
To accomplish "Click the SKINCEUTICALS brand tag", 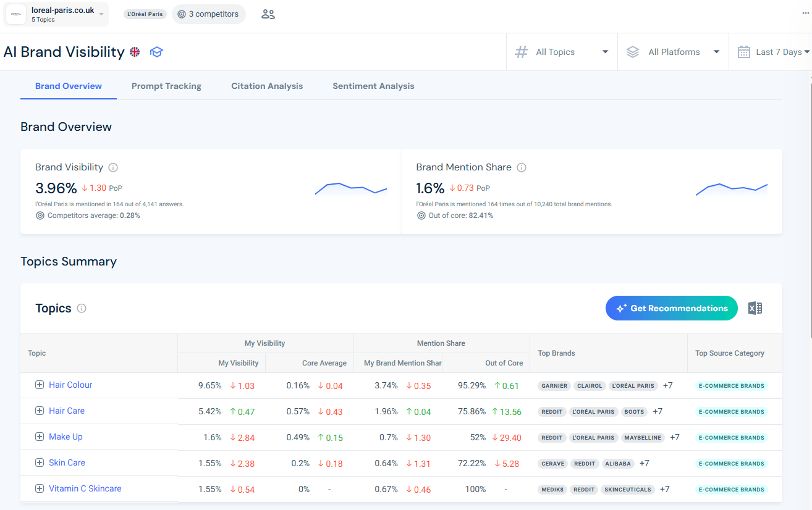I will pos(628,490).
